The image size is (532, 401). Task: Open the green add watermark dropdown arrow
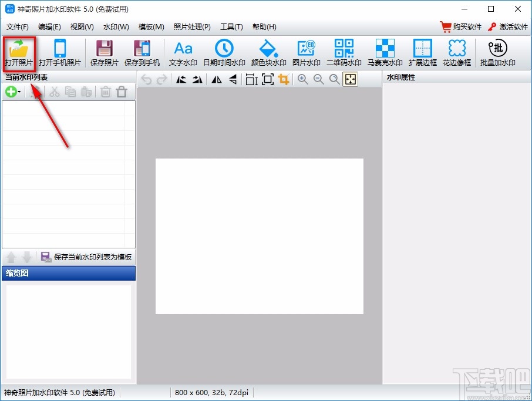coord(19,92)
